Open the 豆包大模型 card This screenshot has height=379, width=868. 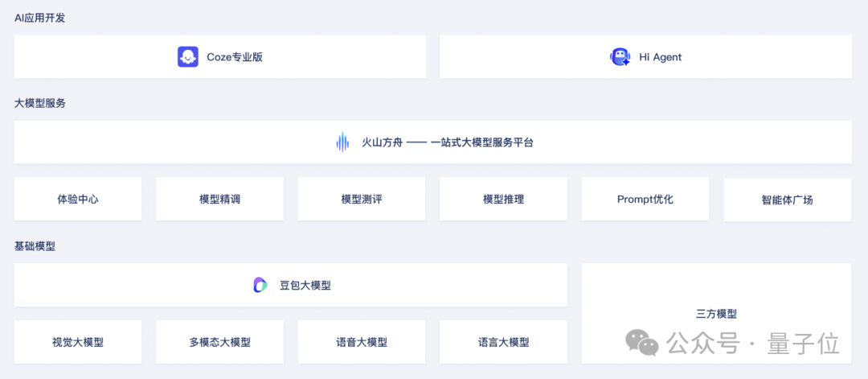point(291,285)
